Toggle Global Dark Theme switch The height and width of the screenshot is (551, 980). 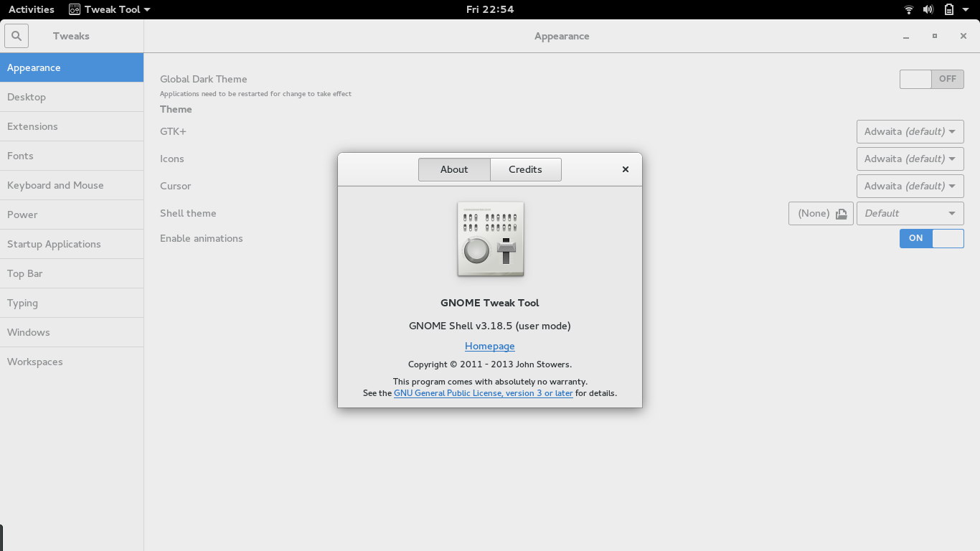(931, 79)
